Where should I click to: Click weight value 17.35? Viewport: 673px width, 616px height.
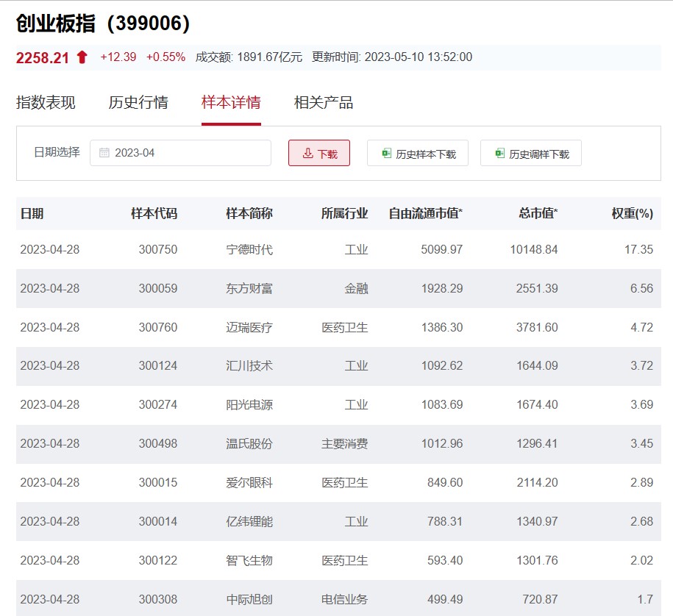coord(638,250)
